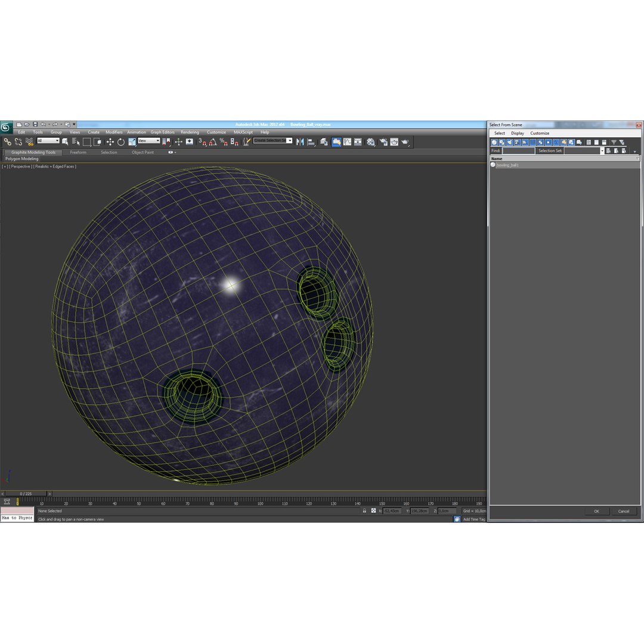Toggle Display Geometry filter in Select From Scene
This screenshot has height=644, width=644.
pyautogui.click(x=494, y=142)
